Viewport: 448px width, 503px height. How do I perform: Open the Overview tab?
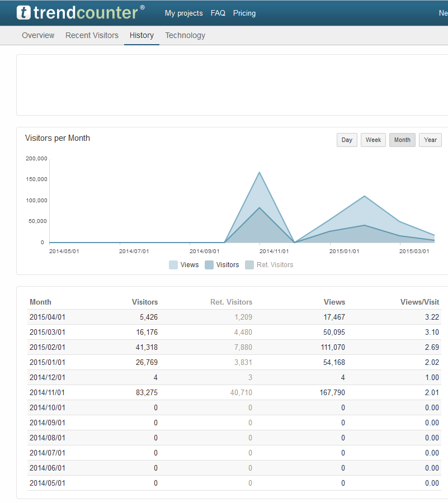tap(38, 35)
